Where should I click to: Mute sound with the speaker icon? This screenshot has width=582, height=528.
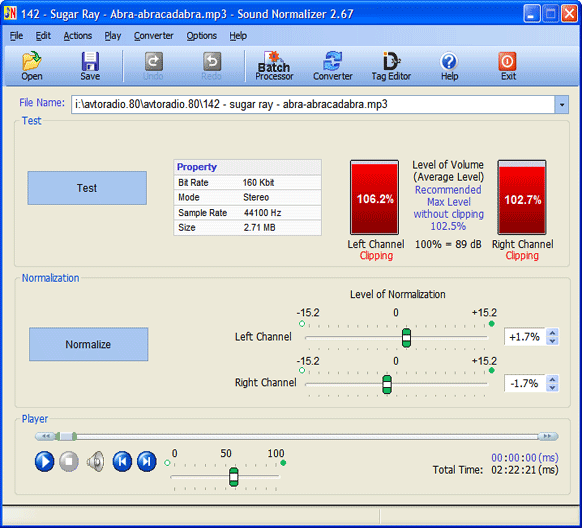click(95, 462)
